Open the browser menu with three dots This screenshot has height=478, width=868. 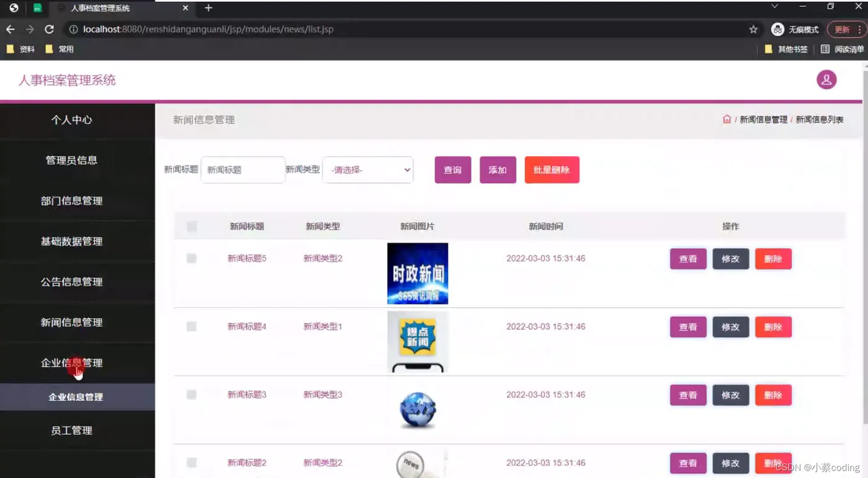click(859, 29)
